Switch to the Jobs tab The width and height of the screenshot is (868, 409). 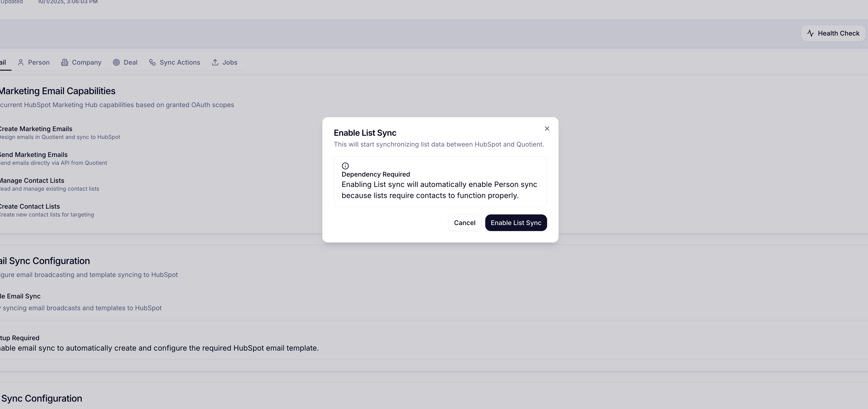click(224, 62)
